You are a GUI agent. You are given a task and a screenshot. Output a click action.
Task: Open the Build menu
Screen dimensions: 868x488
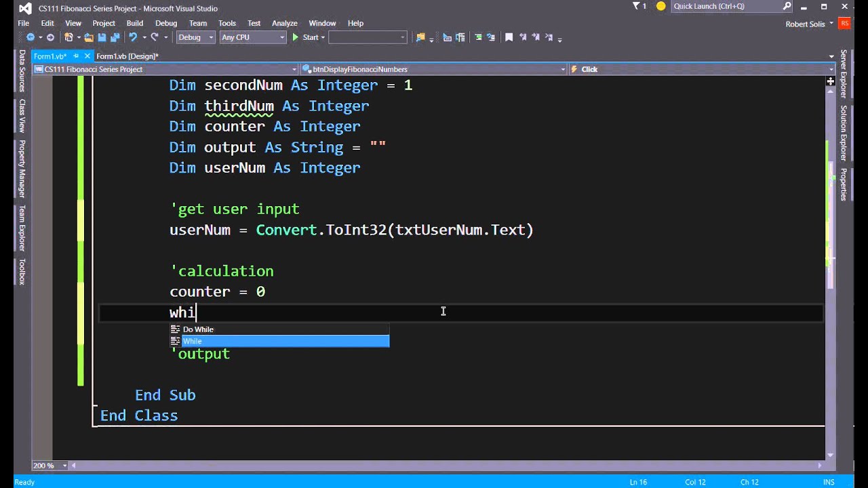[x=135, y=23]
